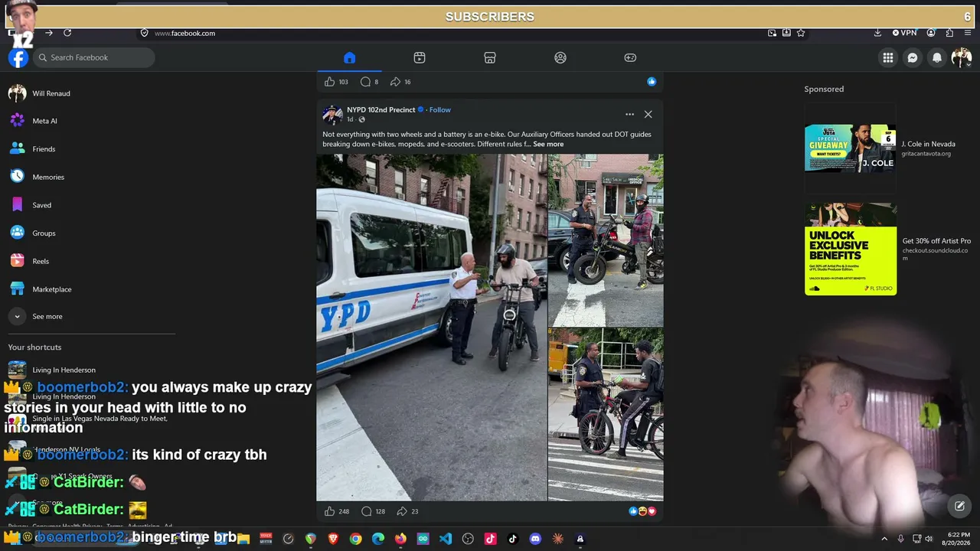Screen dimensions: 980x551
Task: Open TikTok from the taskbar
Action: point(513,539)
